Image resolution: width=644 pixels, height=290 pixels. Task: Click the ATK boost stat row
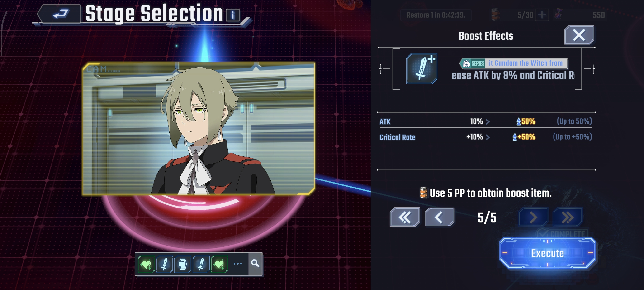coord(486,121)
